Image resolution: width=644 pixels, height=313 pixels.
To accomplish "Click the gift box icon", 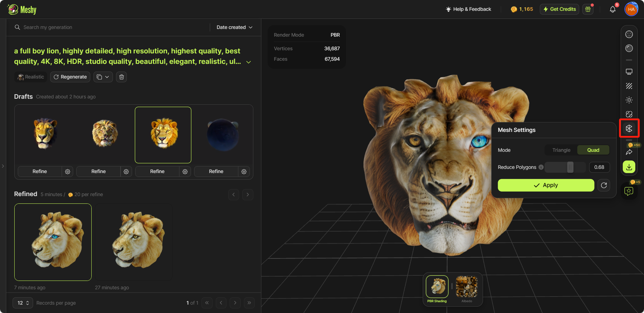I will (x=588, y=9).
